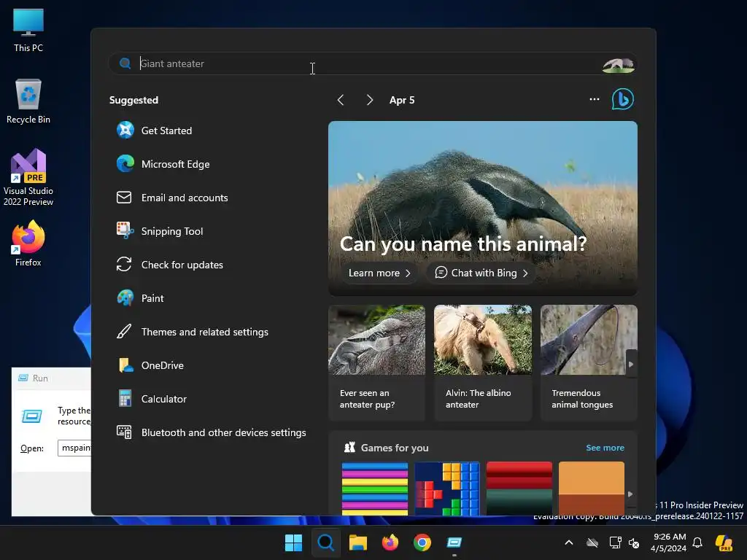Click the muted volume icon in tray

[x=634, y=542]
